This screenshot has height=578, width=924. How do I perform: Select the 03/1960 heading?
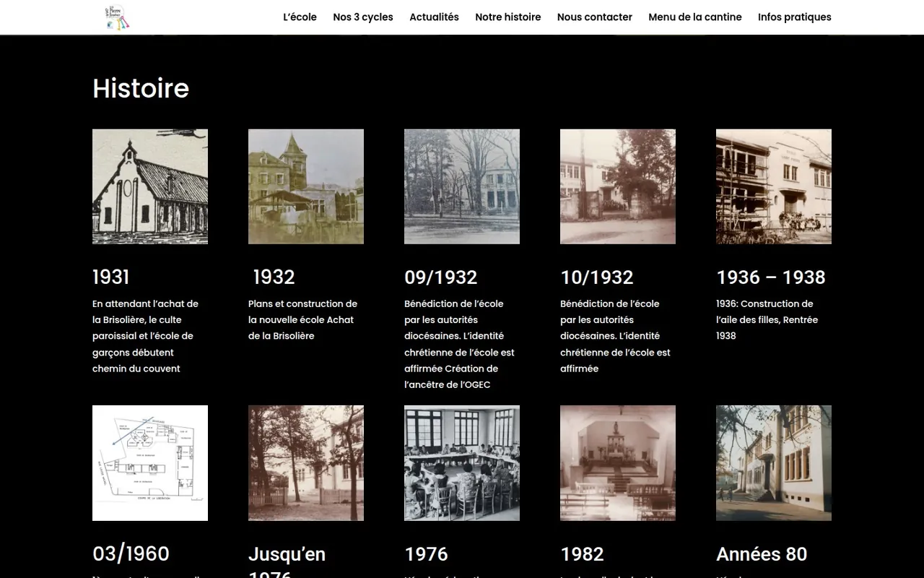coord(131,554)
